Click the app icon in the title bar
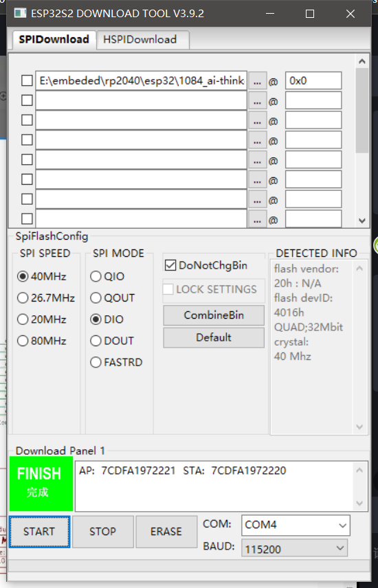Screen dimensions: 378x588 tap(20, 13)
